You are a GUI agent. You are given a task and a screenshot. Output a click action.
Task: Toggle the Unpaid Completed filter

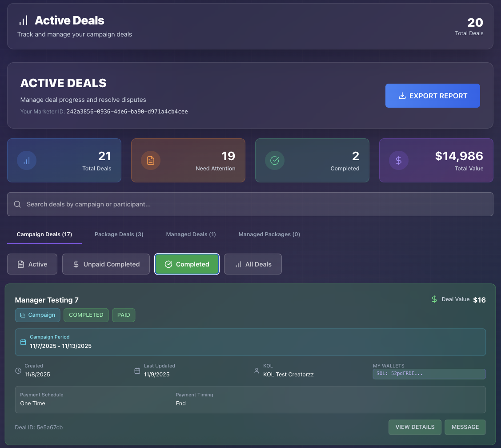106,264
